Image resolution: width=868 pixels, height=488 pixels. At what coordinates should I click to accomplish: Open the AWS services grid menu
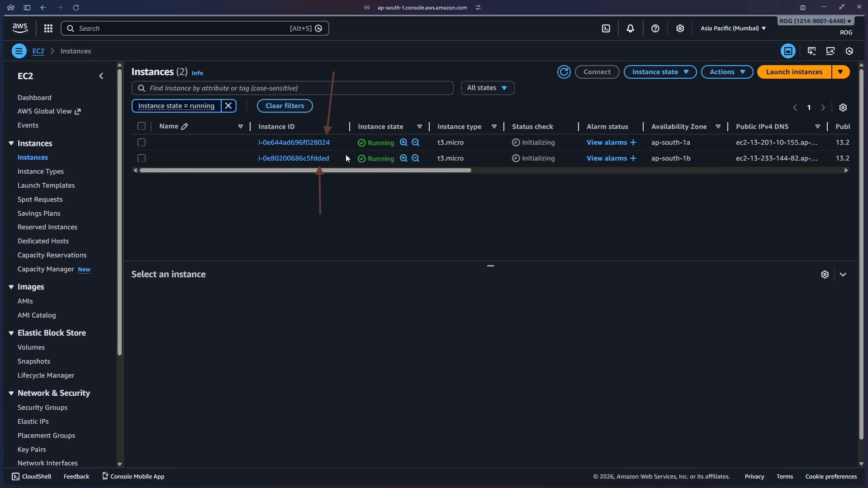coord(48,28)
